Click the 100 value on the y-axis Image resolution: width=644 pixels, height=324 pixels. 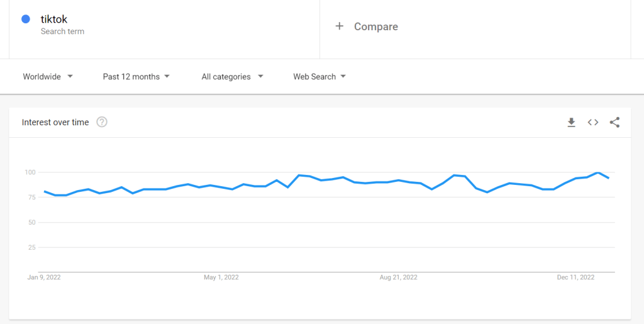tap(29, 172)
